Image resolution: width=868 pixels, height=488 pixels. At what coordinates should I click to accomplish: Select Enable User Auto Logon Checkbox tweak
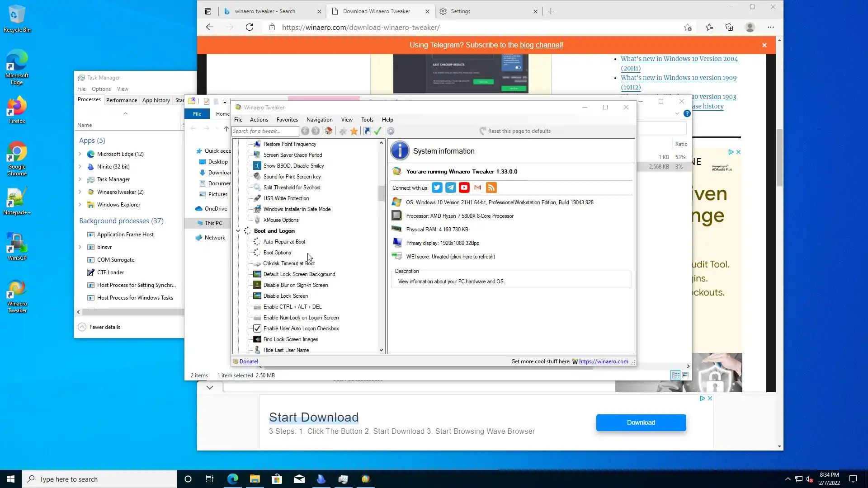(301, 328)
